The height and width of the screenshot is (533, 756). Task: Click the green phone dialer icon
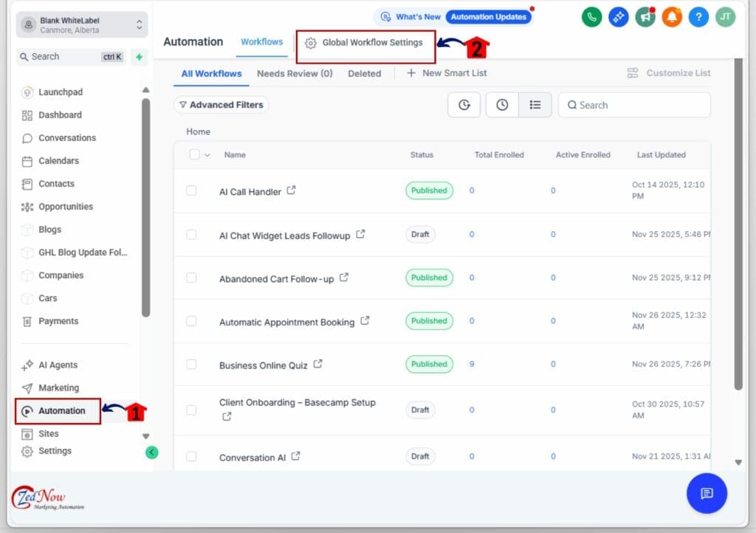pos(591,18)
